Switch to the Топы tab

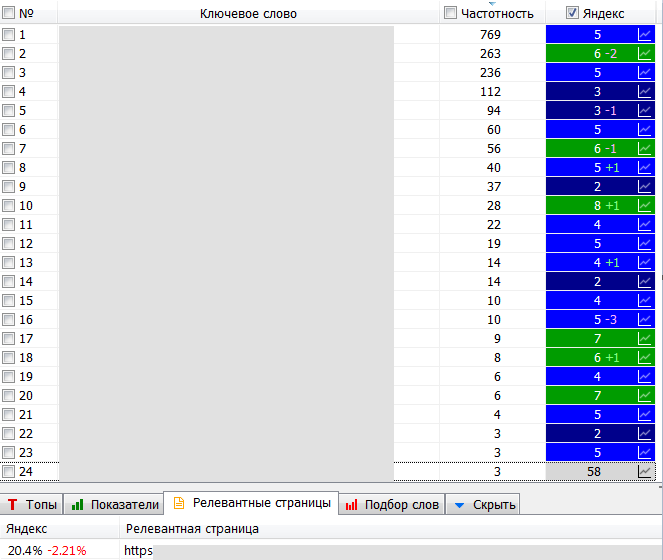(x=32, y=504)
